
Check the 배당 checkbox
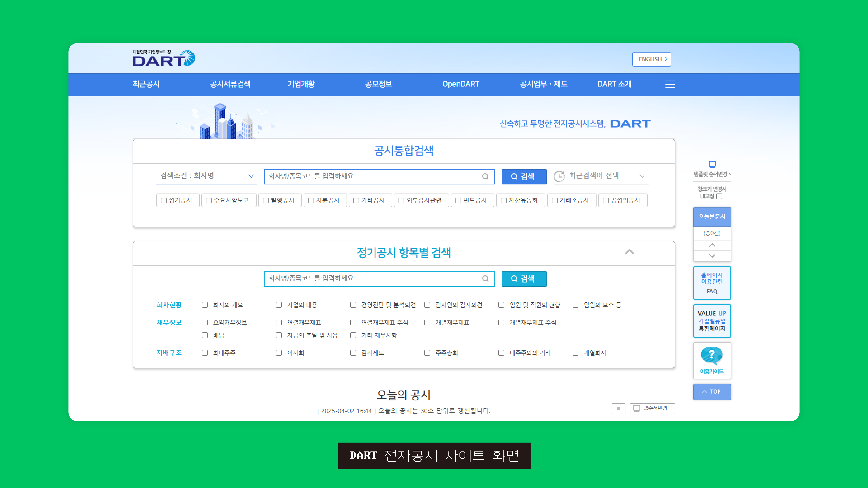205,335
